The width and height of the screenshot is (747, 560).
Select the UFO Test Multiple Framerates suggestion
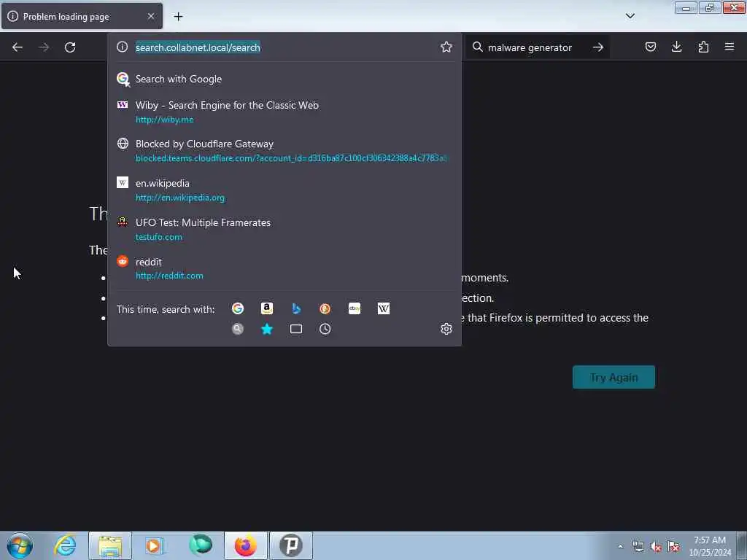point(285,229)
